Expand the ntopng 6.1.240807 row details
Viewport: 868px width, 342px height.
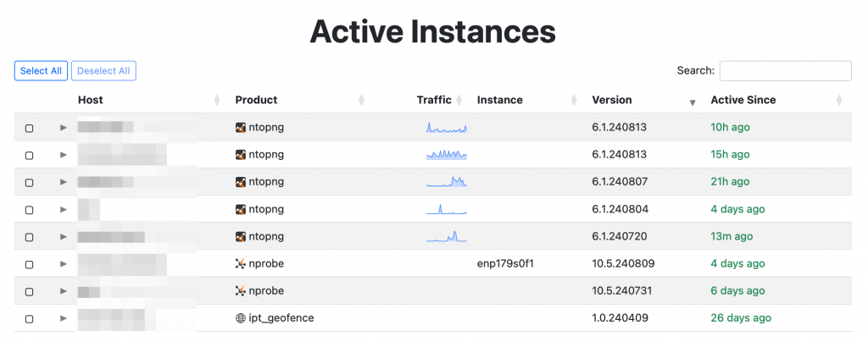coord(64,182)
